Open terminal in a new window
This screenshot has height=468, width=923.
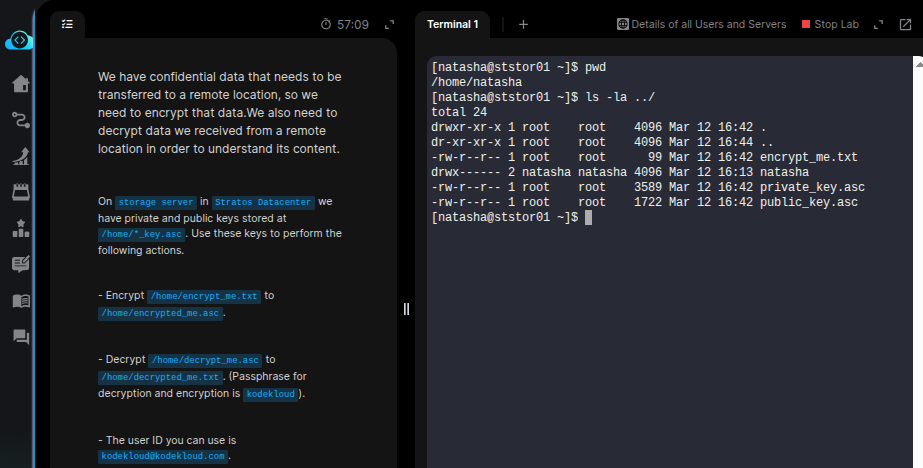click(906, 24)
